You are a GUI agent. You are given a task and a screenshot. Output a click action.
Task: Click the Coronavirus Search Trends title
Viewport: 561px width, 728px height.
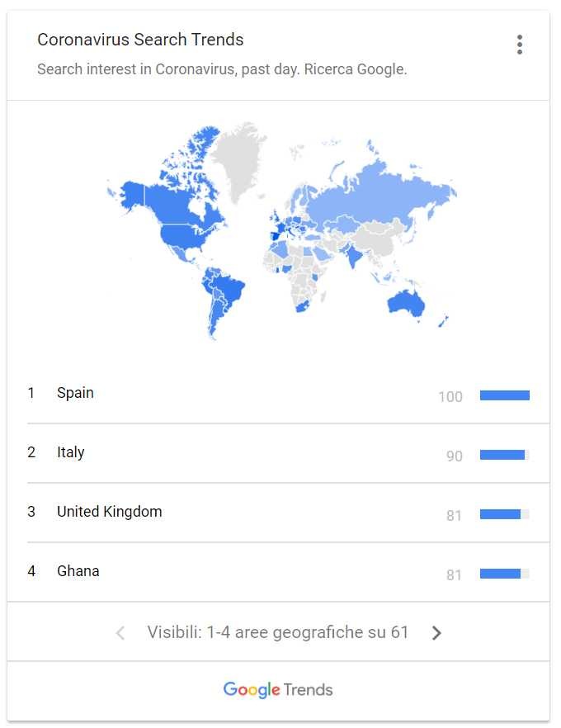point(140,40)
